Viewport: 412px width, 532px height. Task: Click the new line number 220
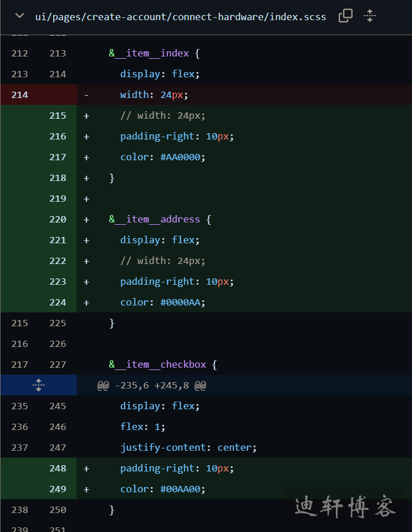pos(58,219)
